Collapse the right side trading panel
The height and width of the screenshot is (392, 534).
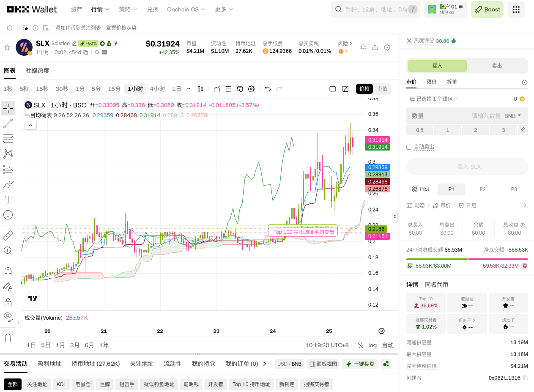[x=395, y=217]
